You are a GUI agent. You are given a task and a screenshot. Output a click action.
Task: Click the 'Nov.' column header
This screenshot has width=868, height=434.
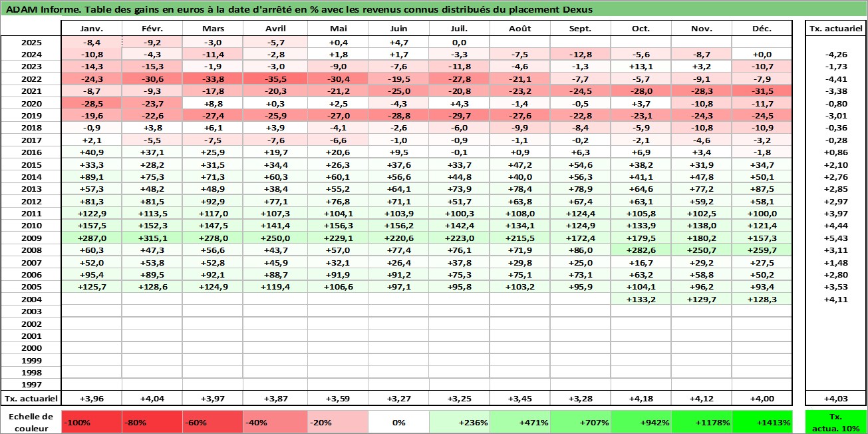(x=702, y=29)
